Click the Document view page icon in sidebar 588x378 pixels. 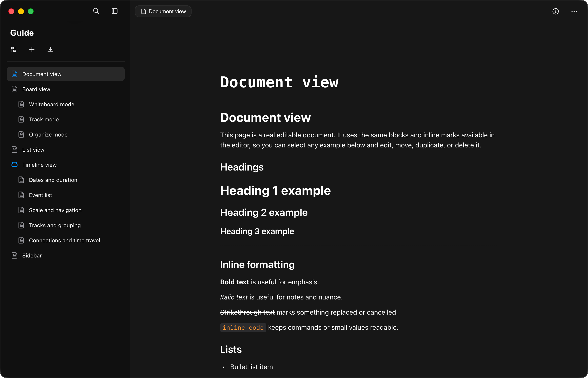point(14,74)
